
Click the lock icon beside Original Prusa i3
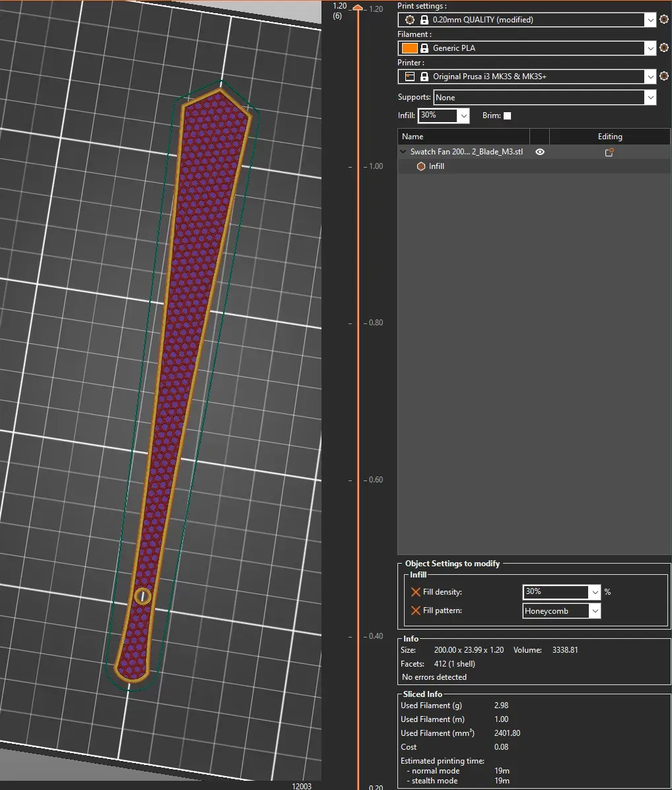(x=424, y=76)
